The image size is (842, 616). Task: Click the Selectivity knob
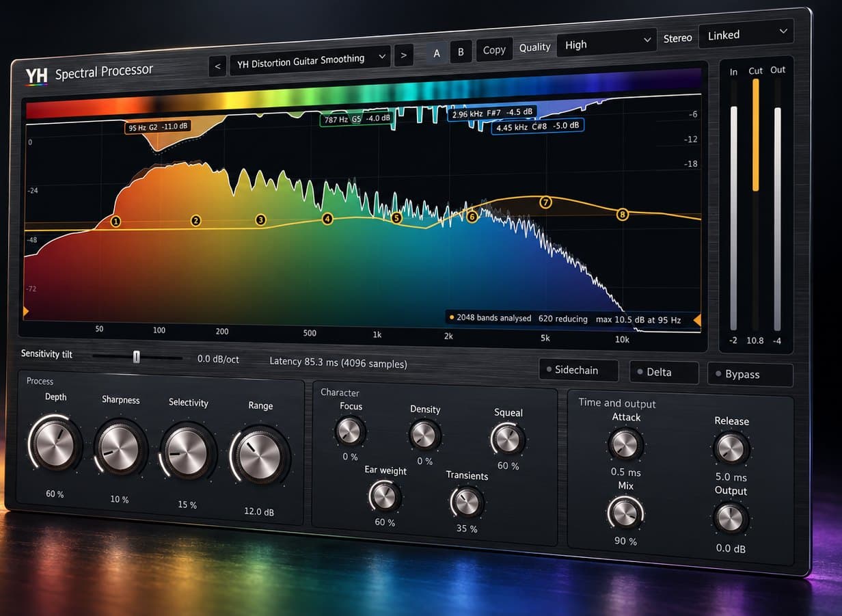pos(187,452)
